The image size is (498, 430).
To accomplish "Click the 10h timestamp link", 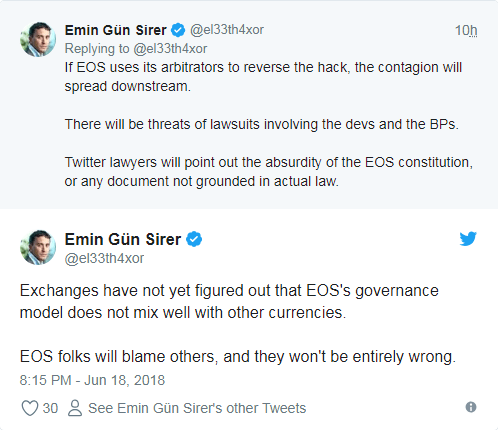I will point(466,30).
